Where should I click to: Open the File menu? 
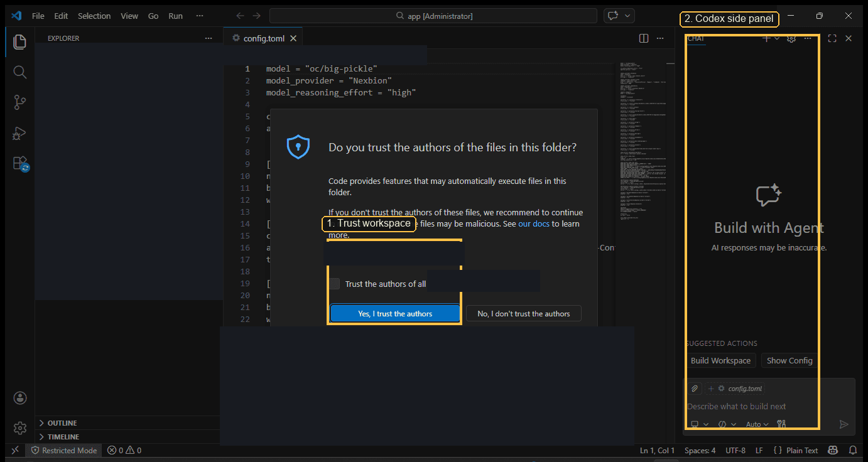(x=38, y=16)
